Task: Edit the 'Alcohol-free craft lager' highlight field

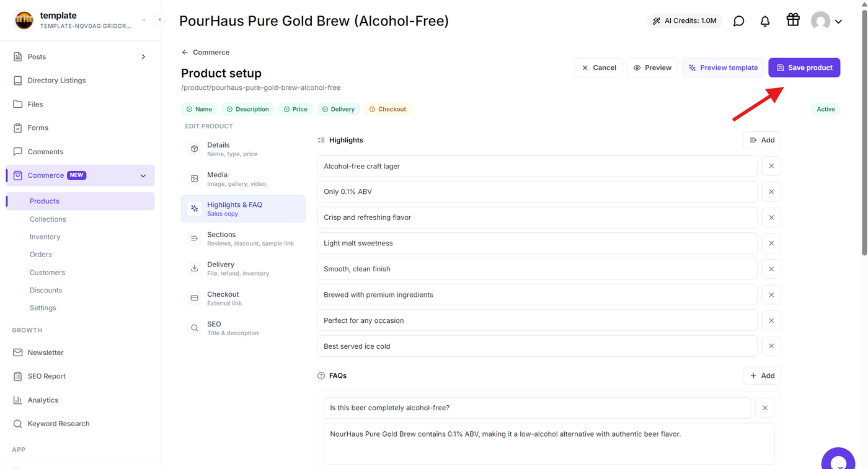Action: (537, 166)
